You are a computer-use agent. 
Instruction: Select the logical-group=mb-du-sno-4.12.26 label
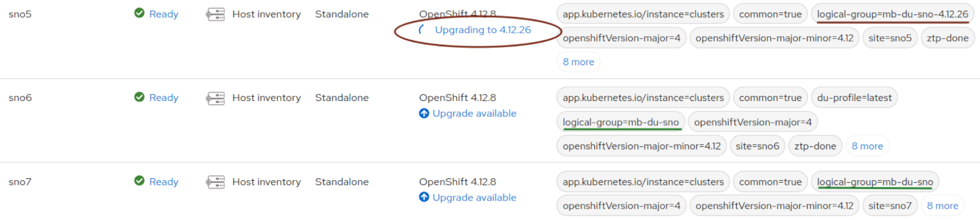[x=892, y=14]
